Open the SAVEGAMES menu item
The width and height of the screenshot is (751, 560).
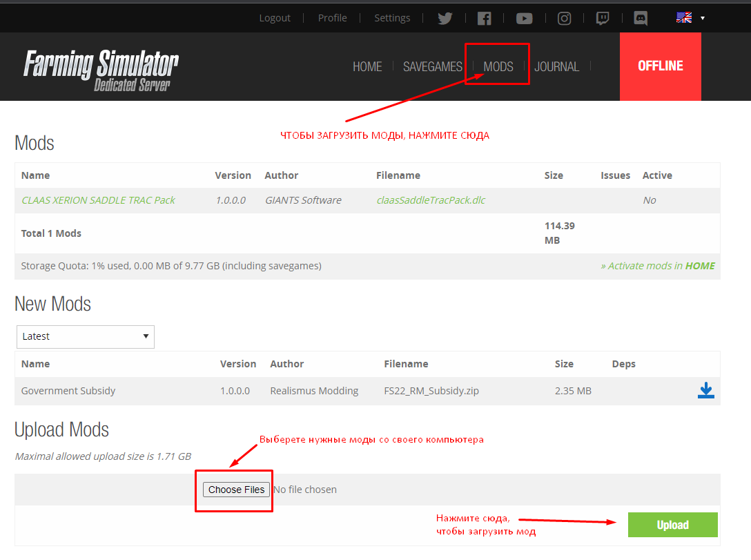point(432,66)
